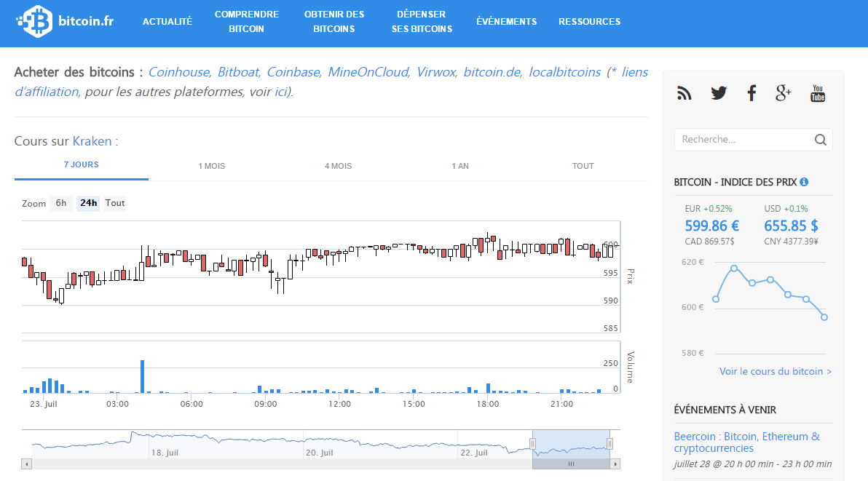This screenshot has width=868, height=481.
Task: Click the '20. Juil' navigator date label
Action: click(x=320, y=453)
